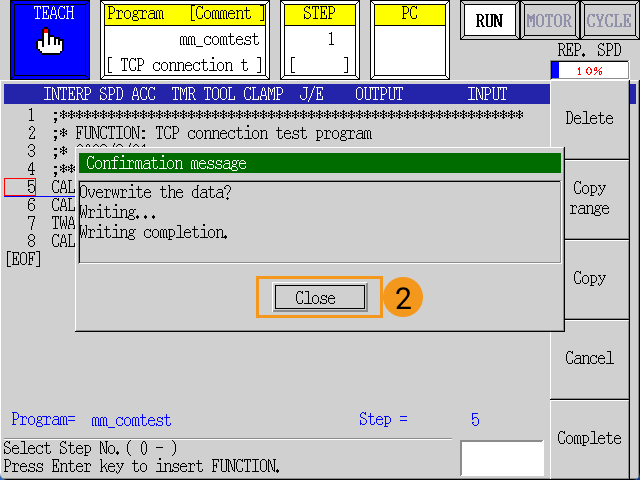
Task: Toggle the MOTOR status button
Action: pyautogui.click(x=549, y=20)
